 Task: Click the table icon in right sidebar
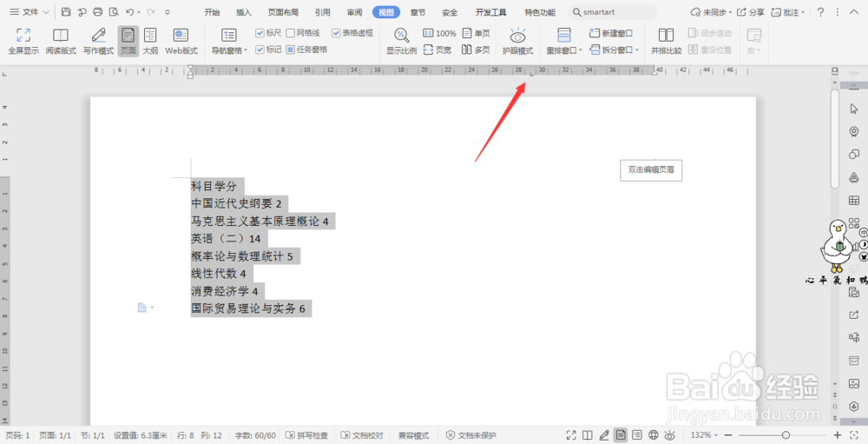tap(854, 200)
